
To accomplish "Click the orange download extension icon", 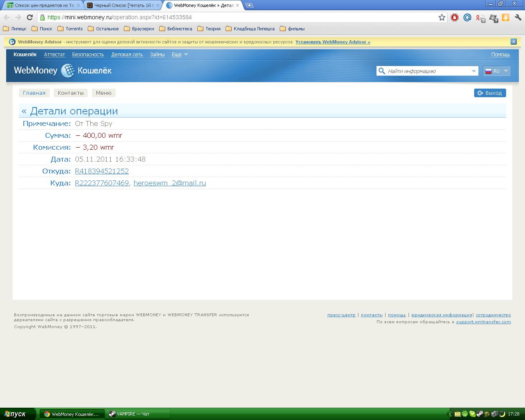I will click(506, 17).
